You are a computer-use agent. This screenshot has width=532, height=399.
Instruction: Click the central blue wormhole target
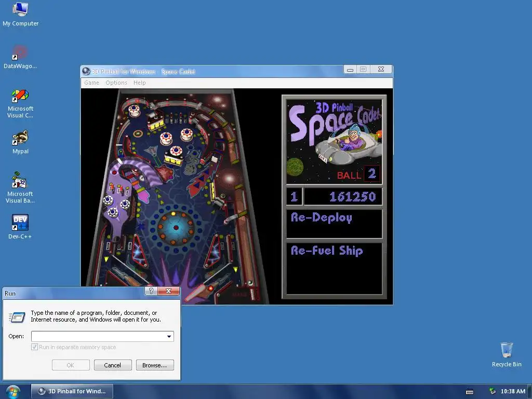point(176,228)
